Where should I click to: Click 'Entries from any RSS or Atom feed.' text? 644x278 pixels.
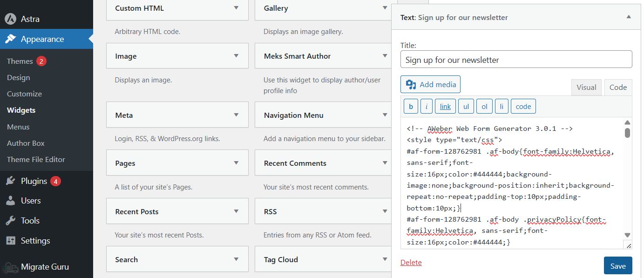click(x=318, y=235)
